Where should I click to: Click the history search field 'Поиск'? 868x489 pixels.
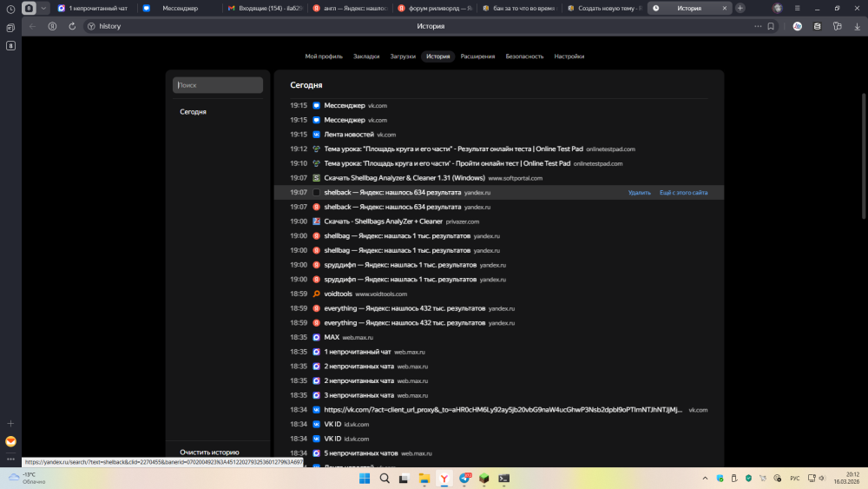click(218, 85)
